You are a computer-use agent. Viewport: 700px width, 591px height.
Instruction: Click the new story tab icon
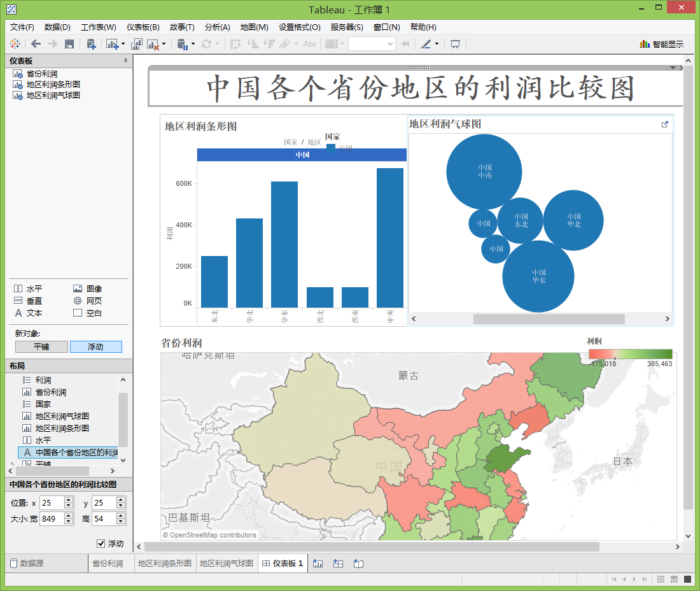358,564
